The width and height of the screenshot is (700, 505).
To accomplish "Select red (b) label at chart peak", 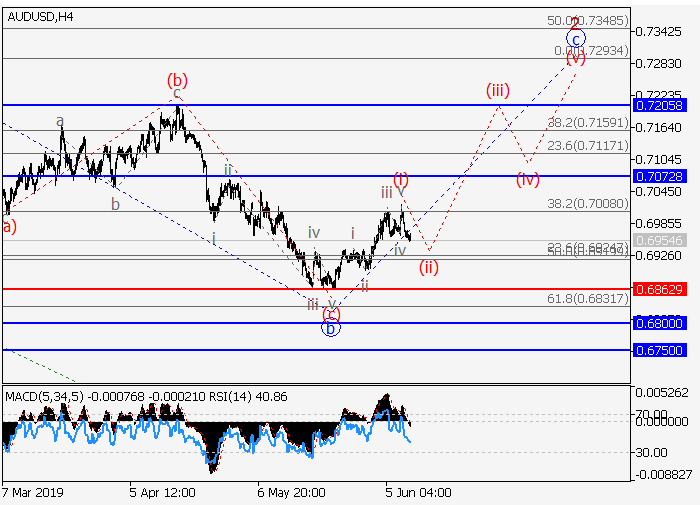I will coord(177,79).
